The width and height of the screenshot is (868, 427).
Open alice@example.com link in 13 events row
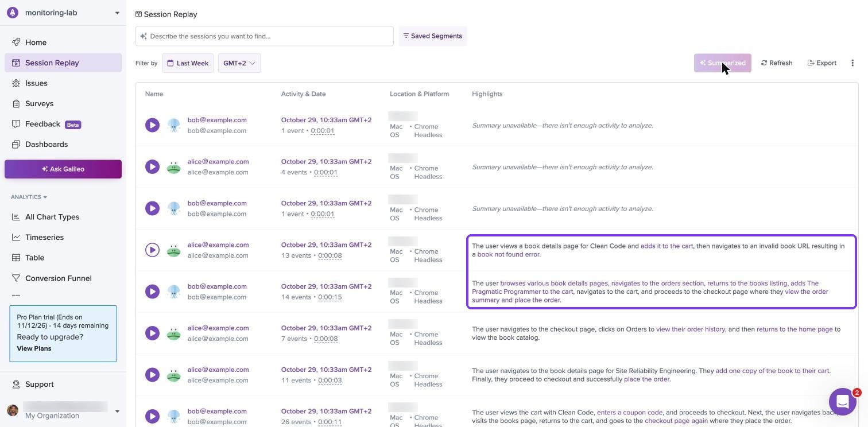[218, 245]
